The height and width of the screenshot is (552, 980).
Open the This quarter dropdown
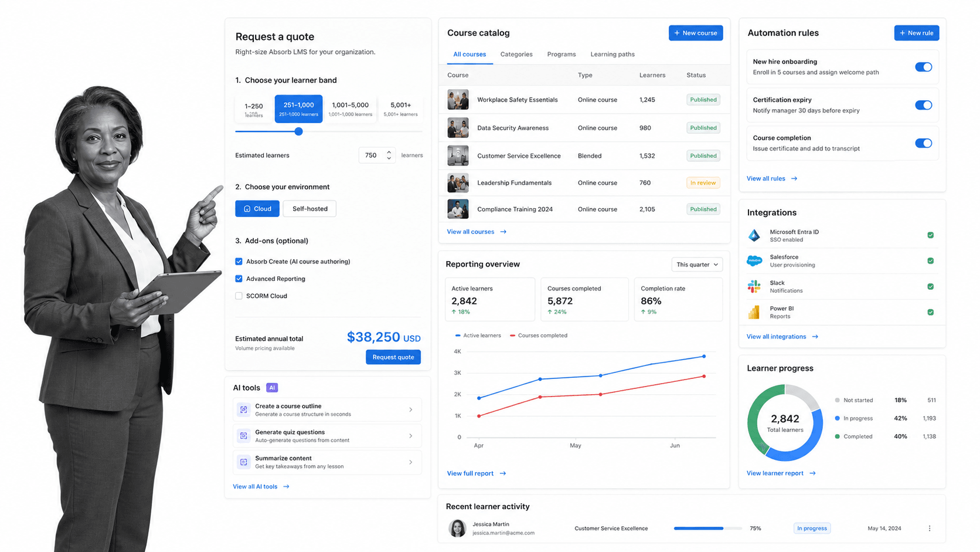(x=697, y=265)
